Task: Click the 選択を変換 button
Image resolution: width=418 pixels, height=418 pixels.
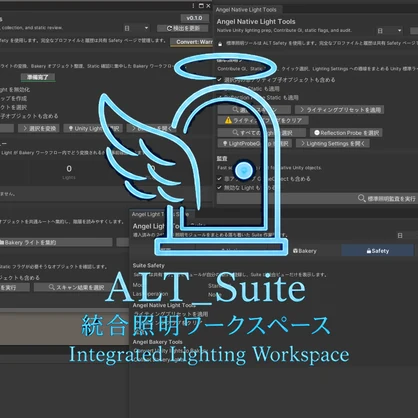Action: (39, 128)
